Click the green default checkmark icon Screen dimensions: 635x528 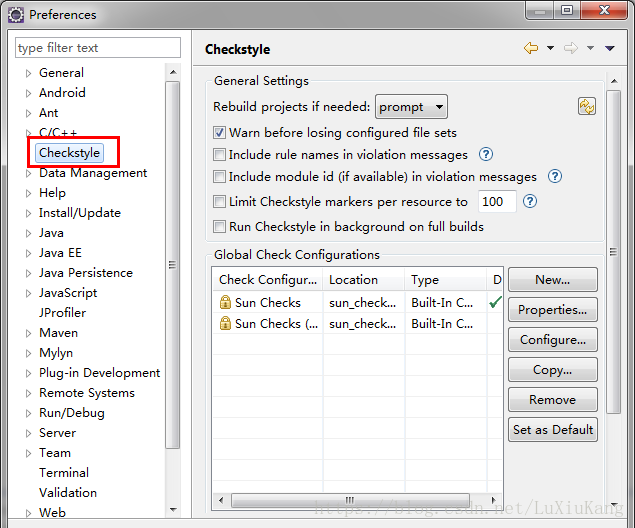point(495,302)
